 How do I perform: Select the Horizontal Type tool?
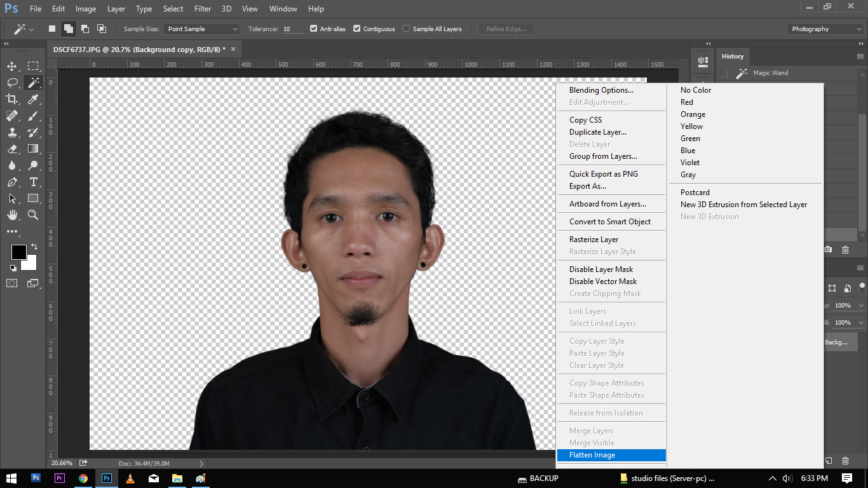tap(33, 182)
